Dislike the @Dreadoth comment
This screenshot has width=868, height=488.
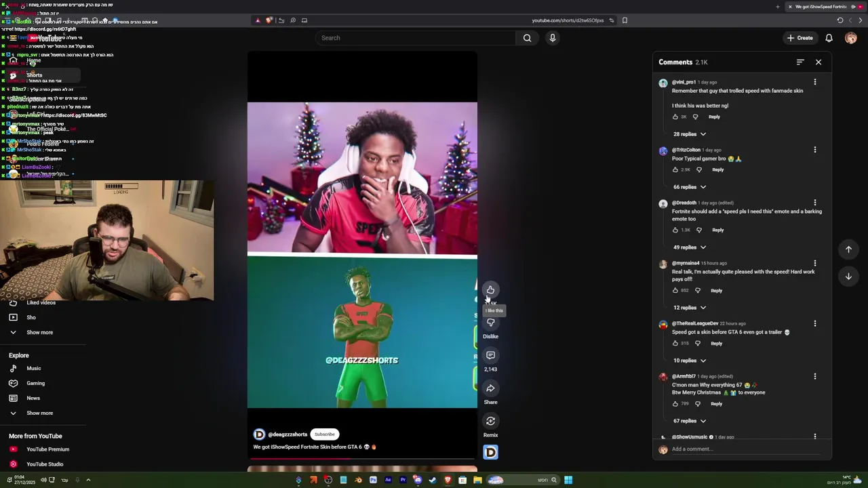[x=698, y=230]
